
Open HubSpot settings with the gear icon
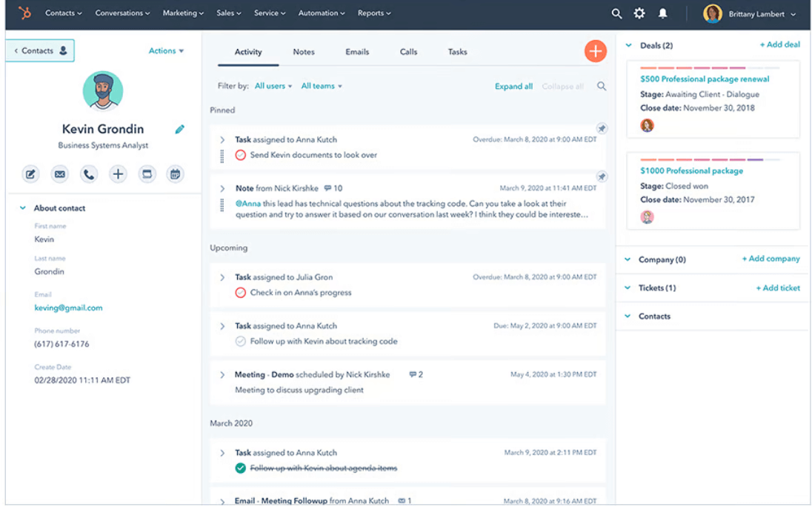point(639,13)
